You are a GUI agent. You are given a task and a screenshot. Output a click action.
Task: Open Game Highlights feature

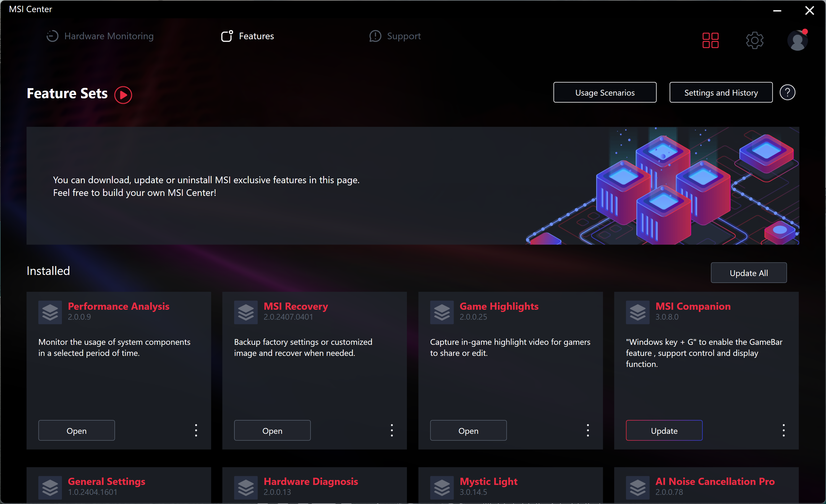coord(468,431)
